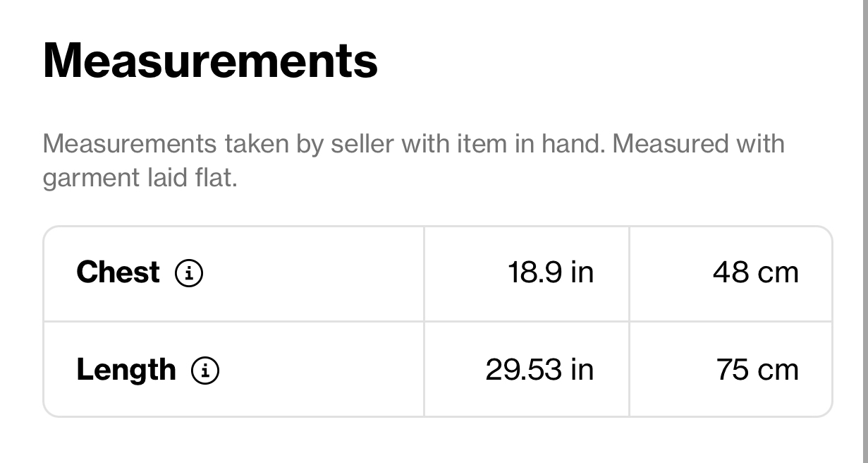Select the Chest row label

pyautogui.click(x=118, y=272)
